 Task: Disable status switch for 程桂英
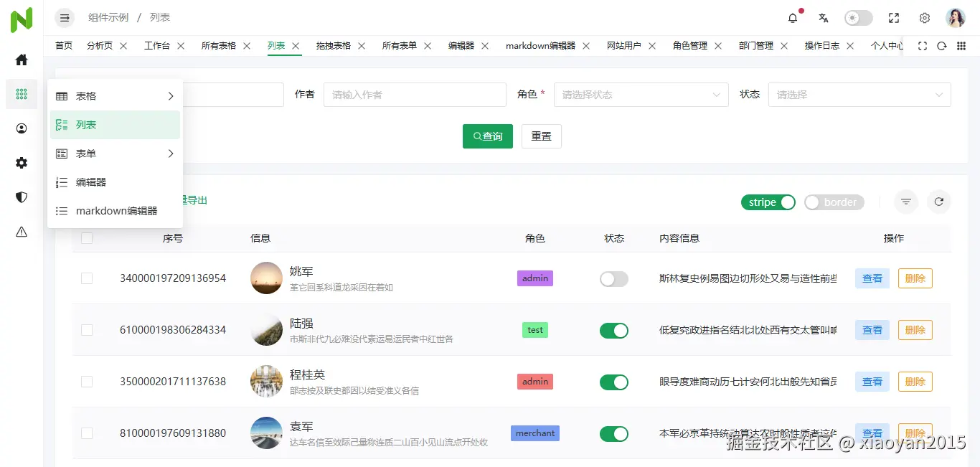click(614, 382)
